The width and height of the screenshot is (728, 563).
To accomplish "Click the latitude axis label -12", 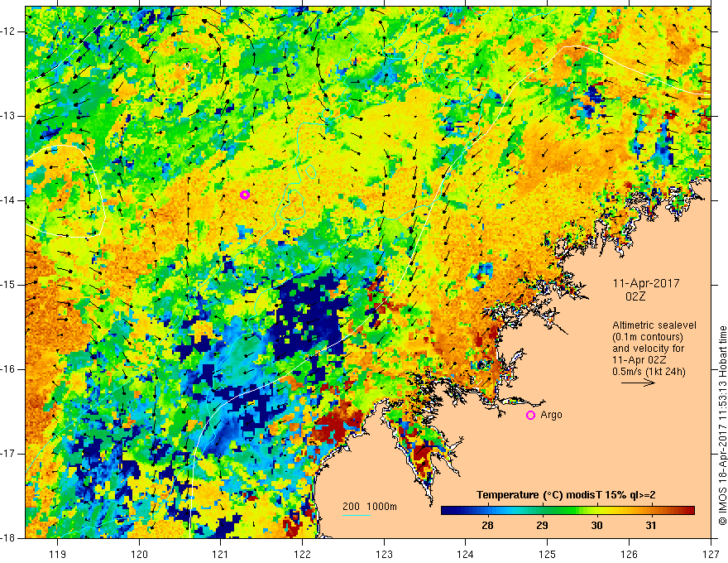I will [x=8, y=31].
